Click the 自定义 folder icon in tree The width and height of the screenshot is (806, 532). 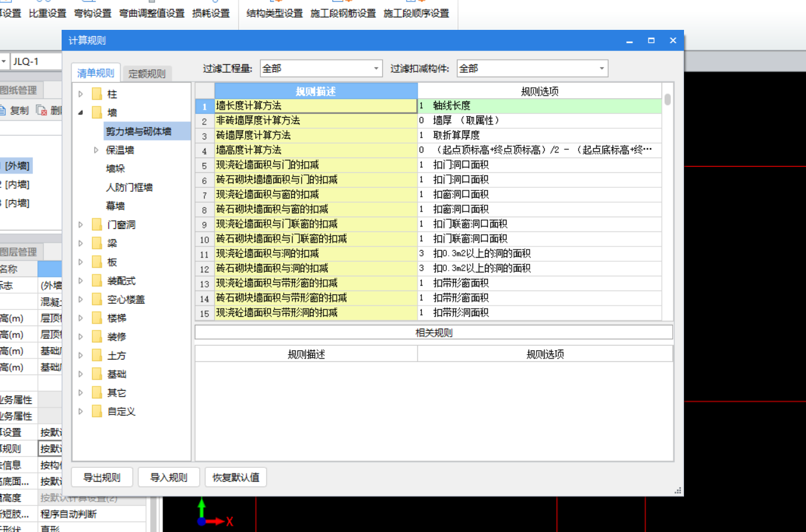pyautogui.click(x=96, y=411)
